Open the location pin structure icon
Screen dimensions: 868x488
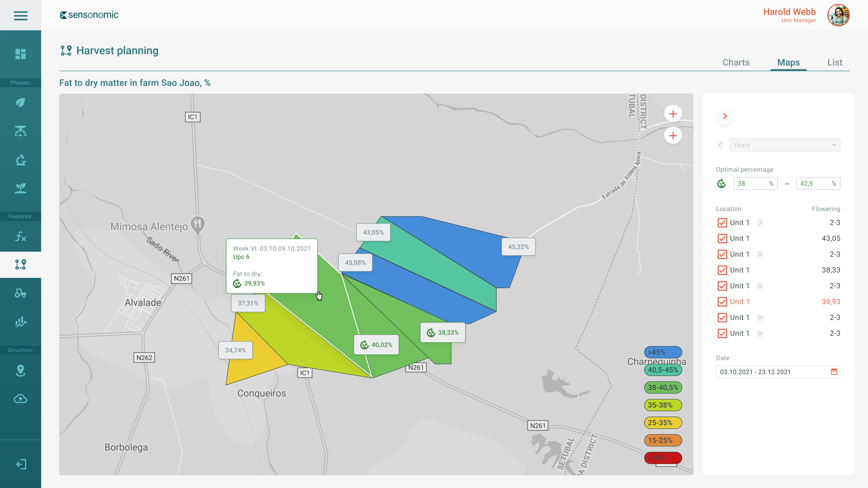click(x=21, y=371)
